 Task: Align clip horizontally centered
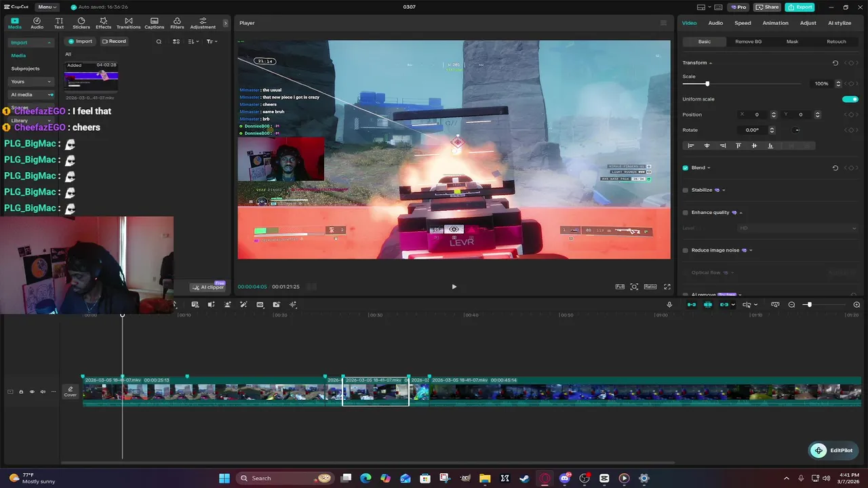click(707, 146)
